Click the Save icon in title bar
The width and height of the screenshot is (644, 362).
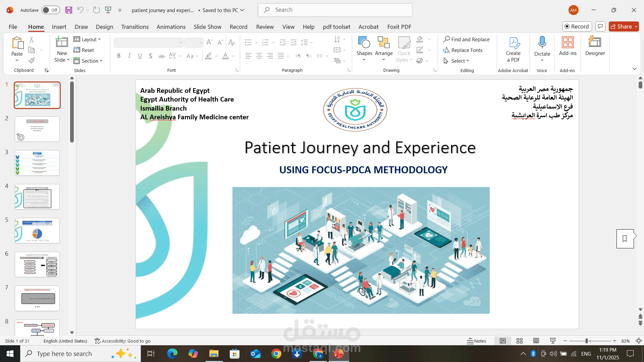(69, 10)
